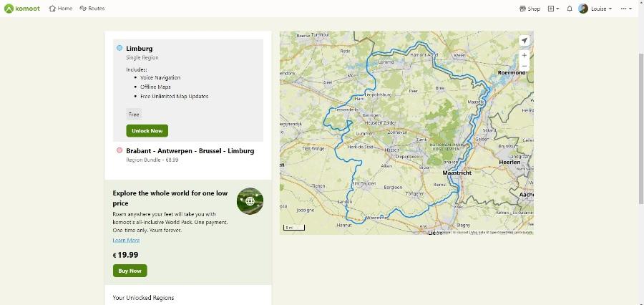Zoom out on the map
Viewport: 644px width, 305px height.
click(524, 66)
